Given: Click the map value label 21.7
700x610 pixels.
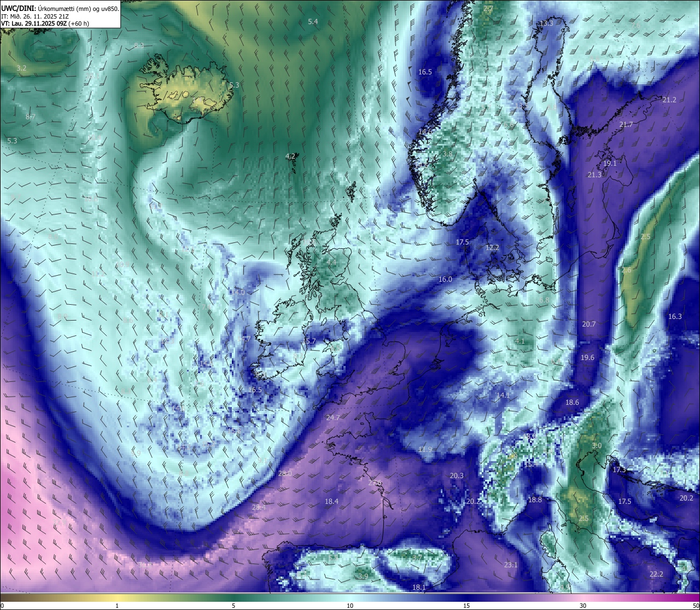Looking at the screenshot, I should click(626, 125).
